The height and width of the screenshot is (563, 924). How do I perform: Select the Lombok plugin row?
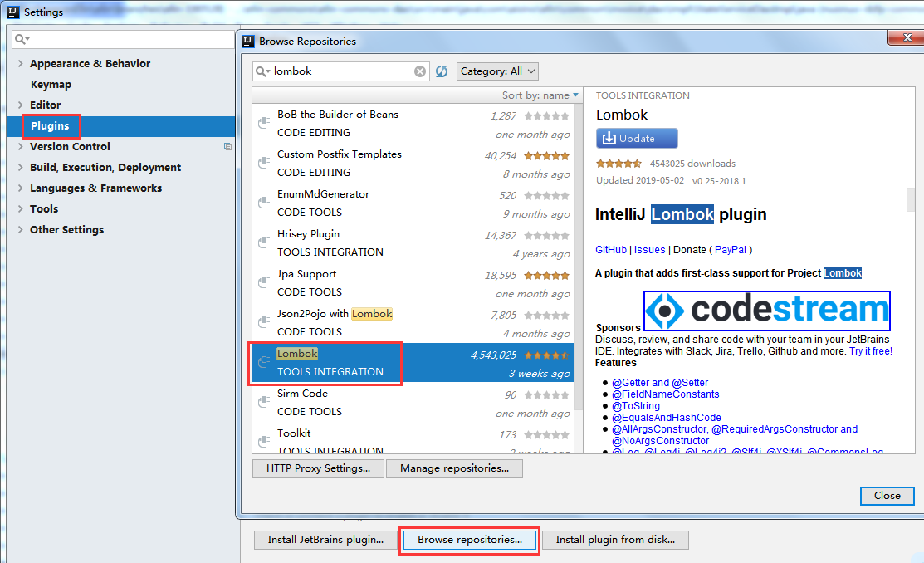413,363
